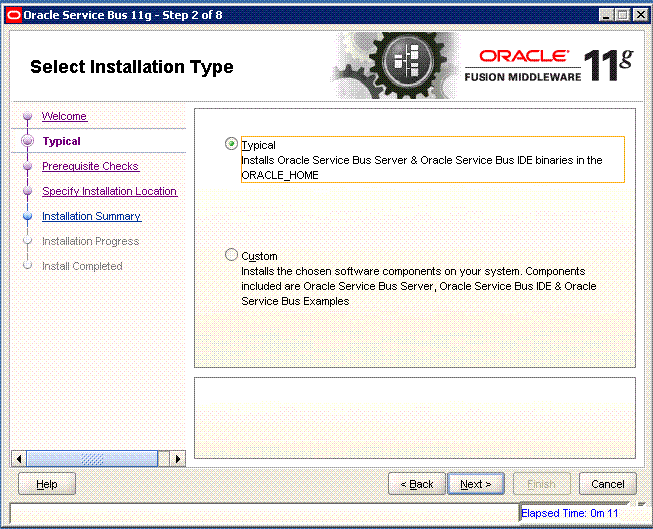Viewport: 653px width, 529px height.
Task: Click the left scroll arrow of sidebar
Action: pos(19,459)
